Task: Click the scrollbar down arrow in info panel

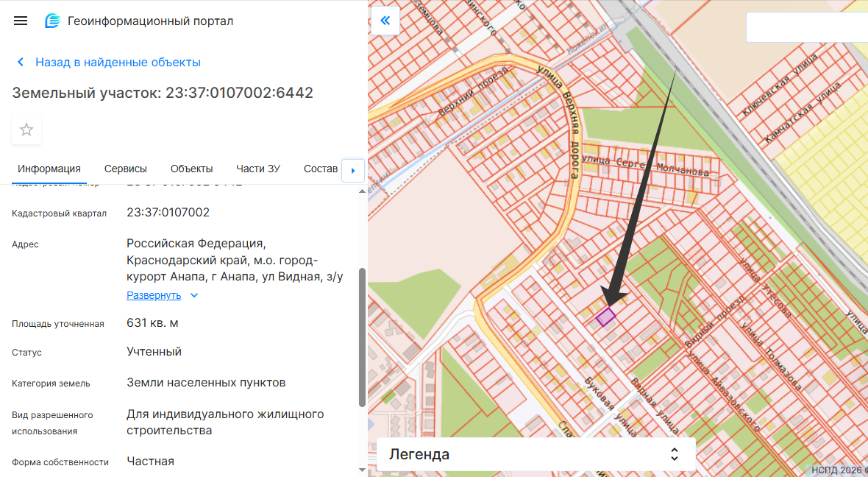Action: point(362,469)
